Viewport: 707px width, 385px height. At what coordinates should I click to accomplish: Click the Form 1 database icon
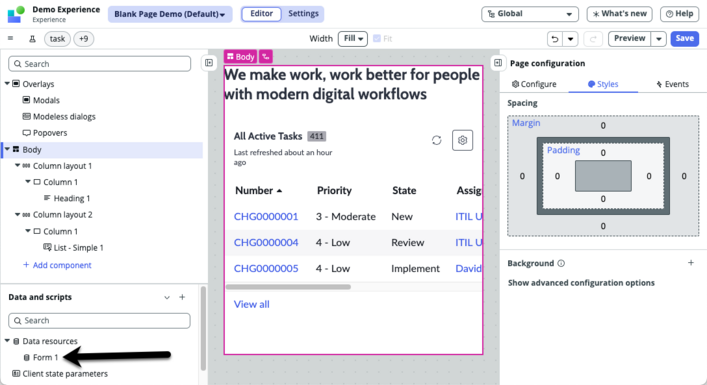coord(27,358)
